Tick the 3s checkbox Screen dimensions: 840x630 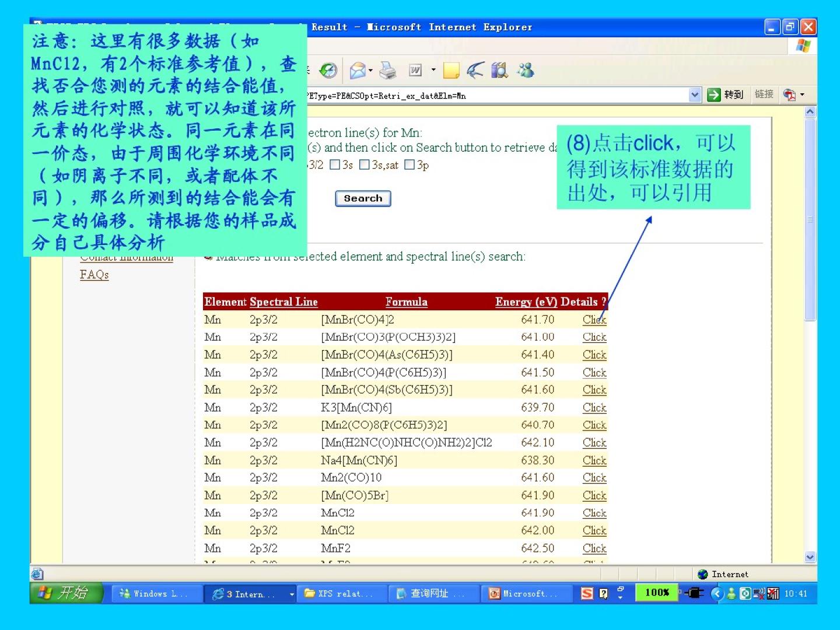click(x=335, y=165)
